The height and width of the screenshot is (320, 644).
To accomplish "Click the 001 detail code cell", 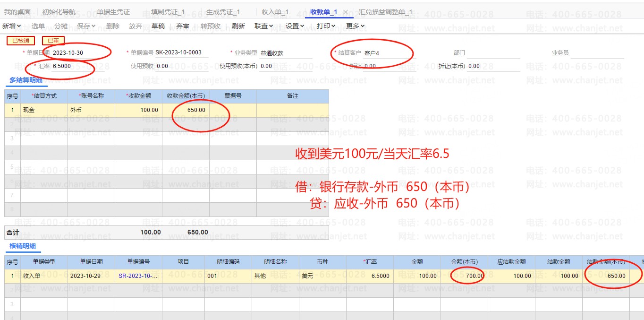I will click(228, 276).
